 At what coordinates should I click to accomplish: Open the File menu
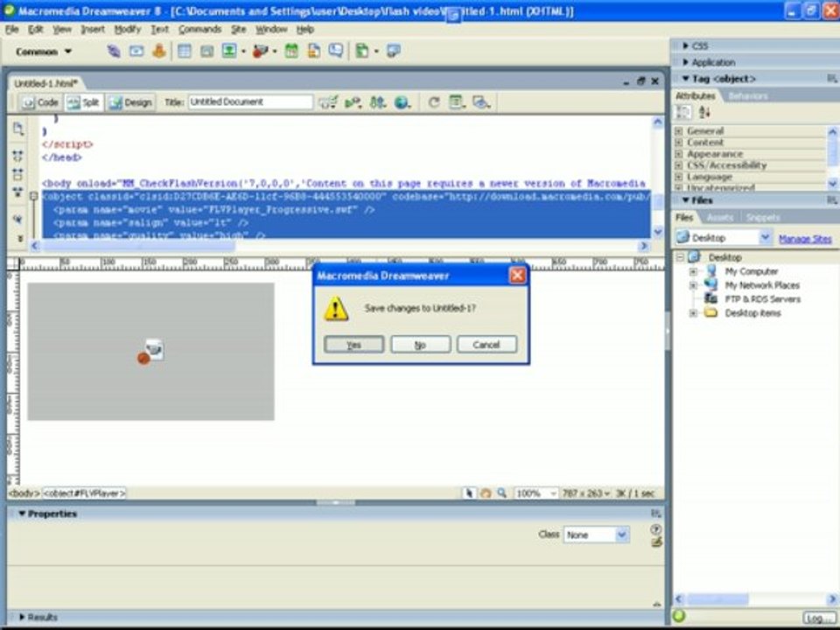[x=11, y=30]
